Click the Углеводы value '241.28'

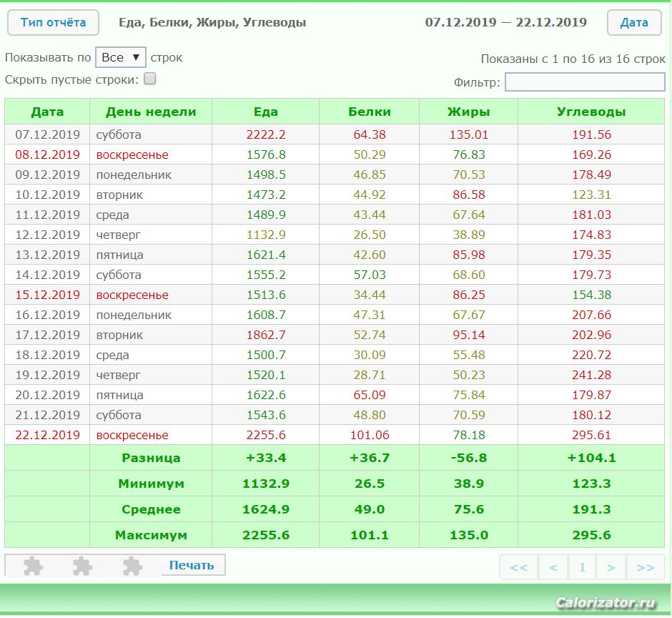point(591,375)
